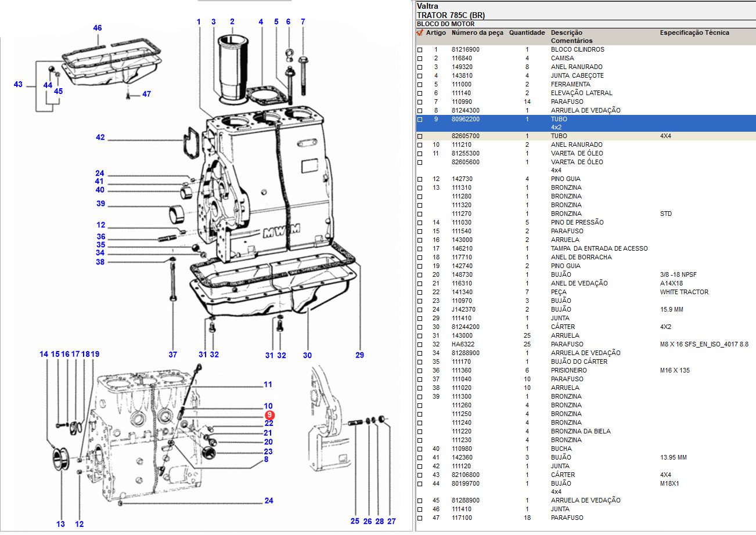756x535 pixels.
Task: Click callout 37 under the long bolt
Action: pos(172,355)
